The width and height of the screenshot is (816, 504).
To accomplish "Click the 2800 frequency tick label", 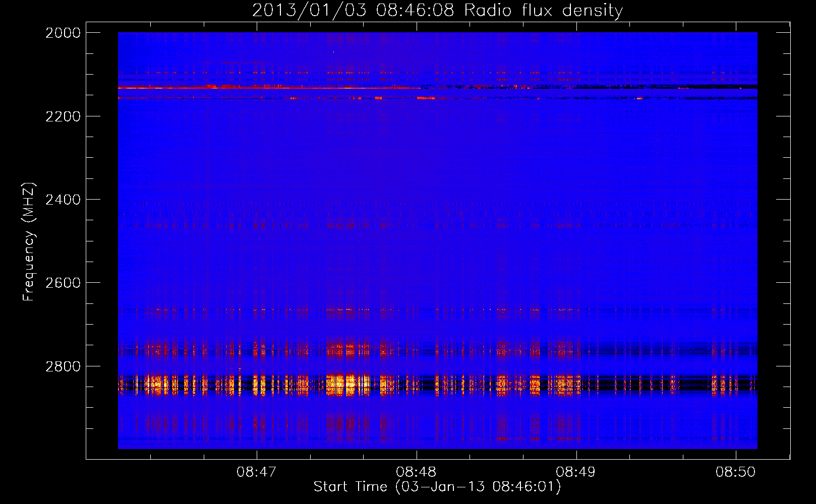I will tap(63, 366).
